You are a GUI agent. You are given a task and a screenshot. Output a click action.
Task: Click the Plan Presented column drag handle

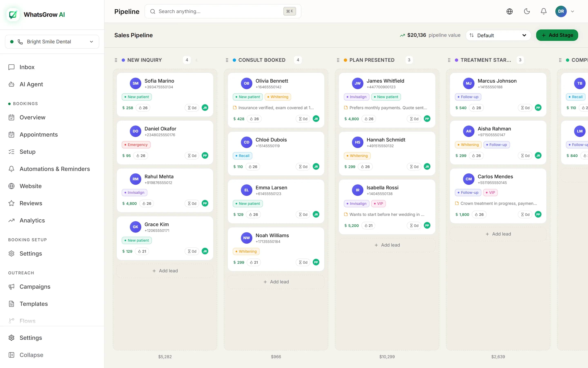[x=338, y=60]
